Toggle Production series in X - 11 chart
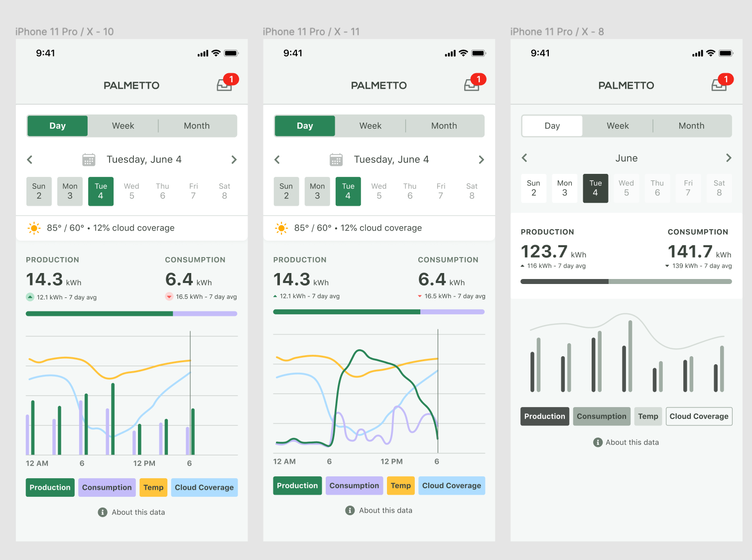The width and height of the screenshot is (752, 560). click(297, 486)
